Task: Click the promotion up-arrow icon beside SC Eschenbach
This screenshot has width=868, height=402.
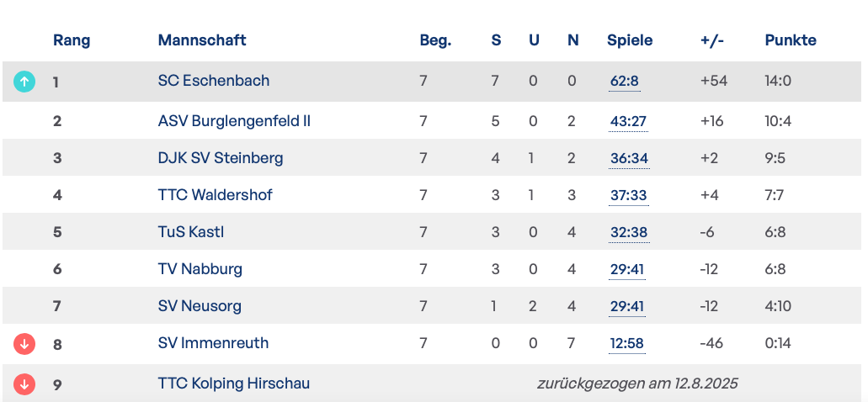Action: (24, 82)
